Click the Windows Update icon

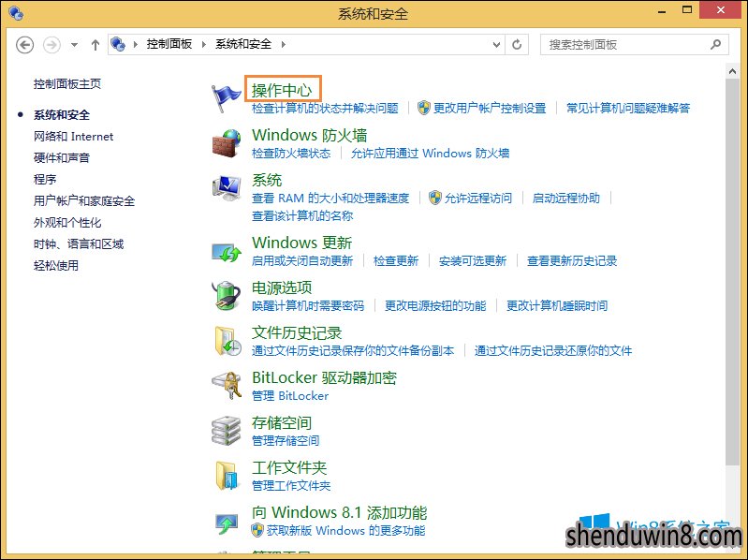coord(227,252)
